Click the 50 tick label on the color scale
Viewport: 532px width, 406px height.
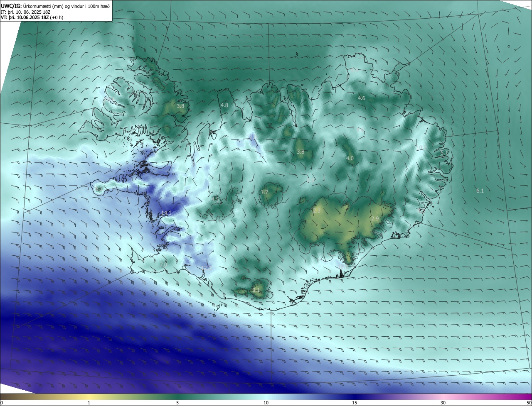[529, 403]
